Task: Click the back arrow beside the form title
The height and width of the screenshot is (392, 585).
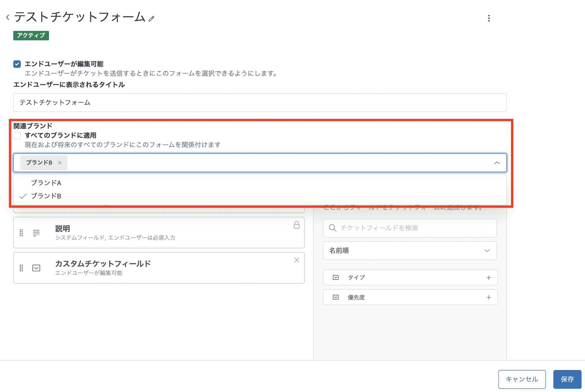Action: tap(7, 17)
